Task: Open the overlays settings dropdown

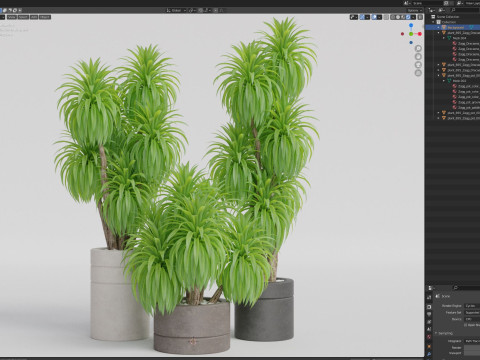Action: click(379, 17)
